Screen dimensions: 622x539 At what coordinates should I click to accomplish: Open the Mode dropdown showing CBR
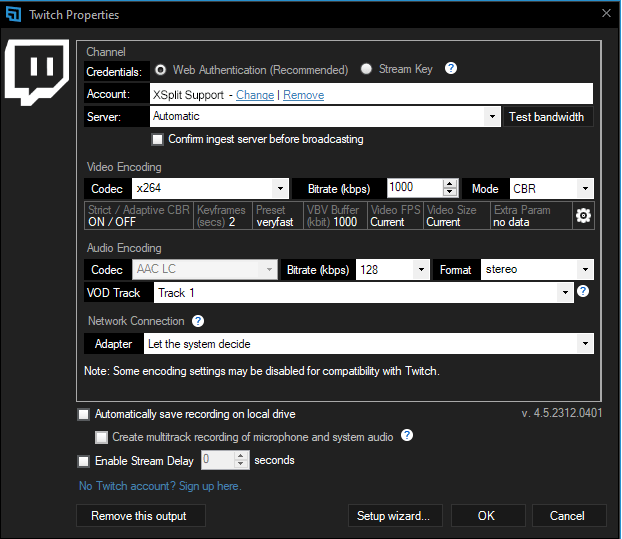click(x=552, y=188)
